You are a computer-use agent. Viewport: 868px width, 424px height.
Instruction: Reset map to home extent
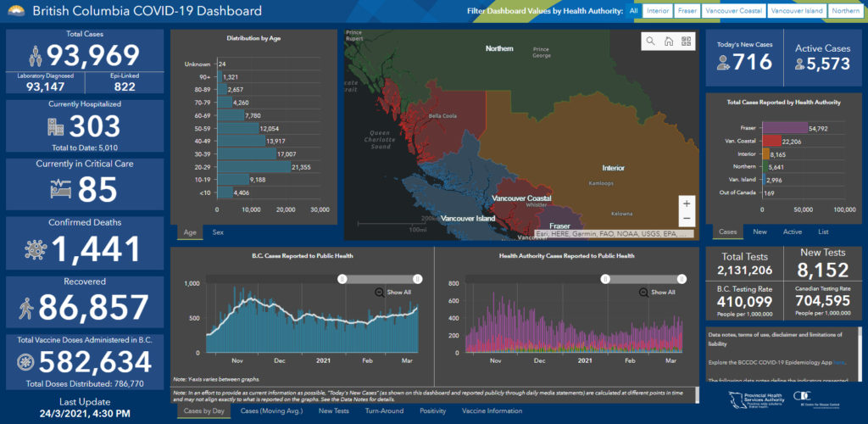click(668, 42)
